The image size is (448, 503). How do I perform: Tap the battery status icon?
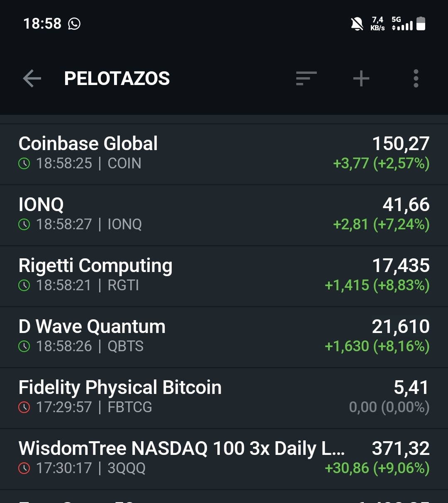coord(421,24)
